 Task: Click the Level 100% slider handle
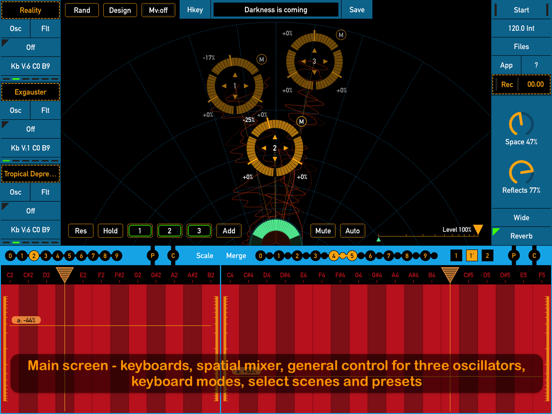478,230
